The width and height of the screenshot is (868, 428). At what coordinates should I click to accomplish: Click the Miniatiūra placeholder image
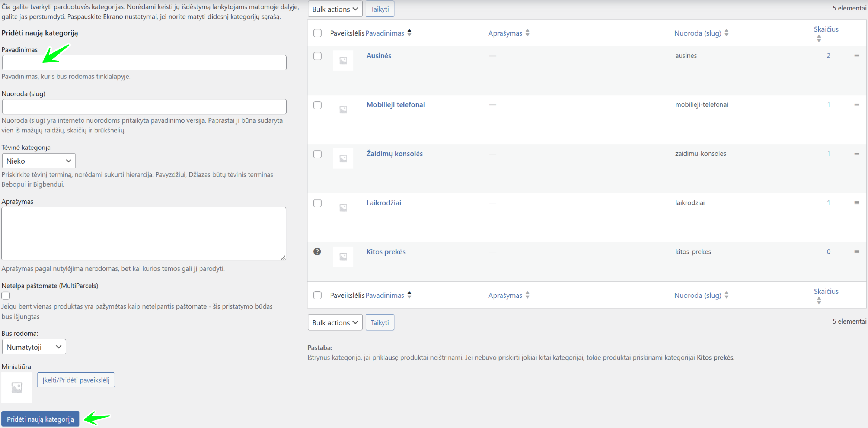click(x=17, y=387)
